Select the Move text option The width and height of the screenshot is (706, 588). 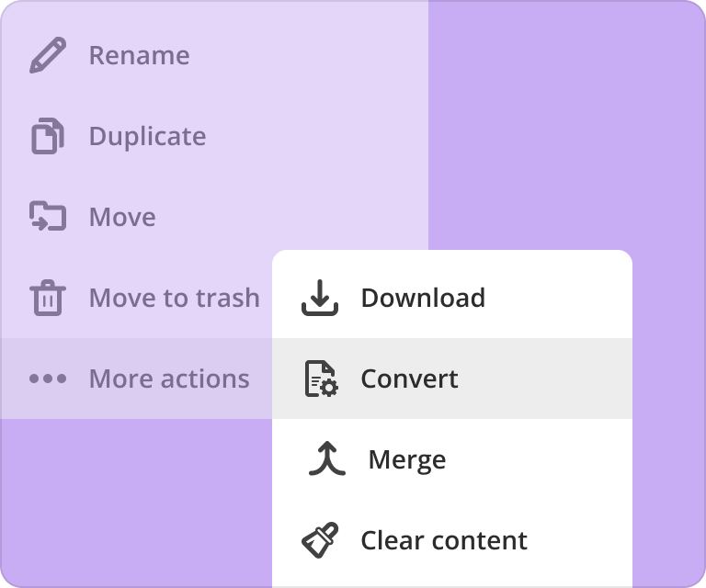[122, 218]
